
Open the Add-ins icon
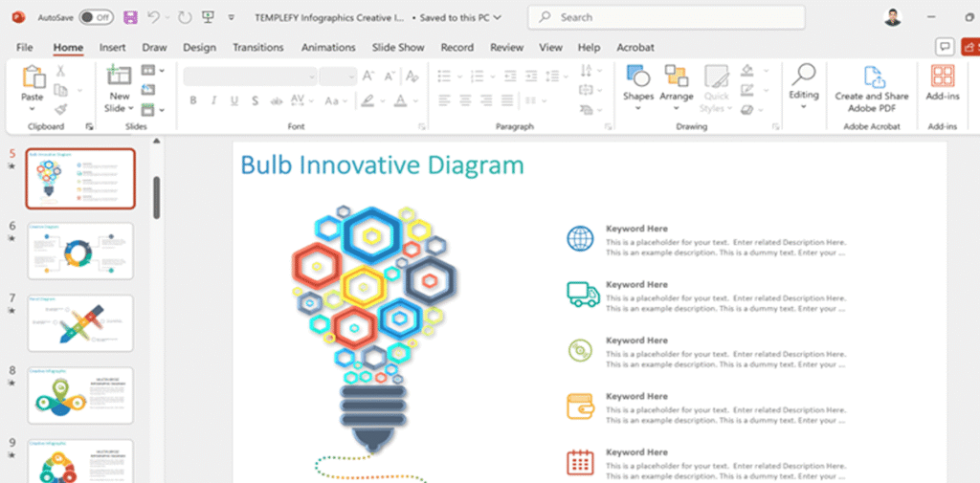coord(942,78)
